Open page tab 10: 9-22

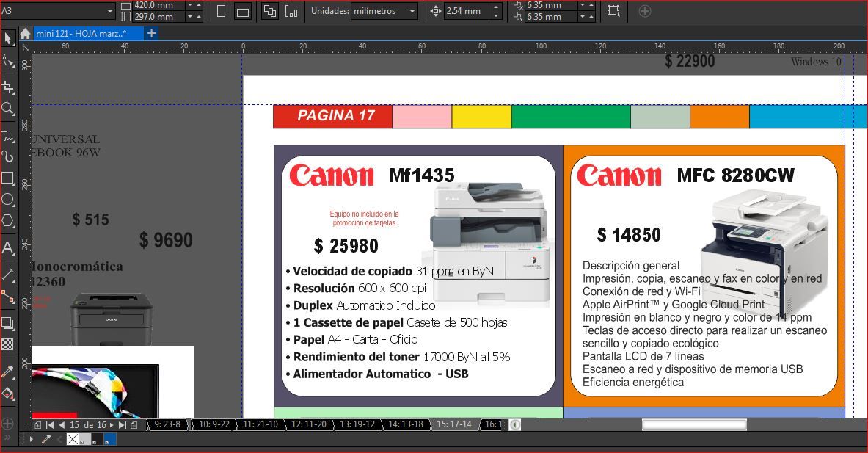214,424
